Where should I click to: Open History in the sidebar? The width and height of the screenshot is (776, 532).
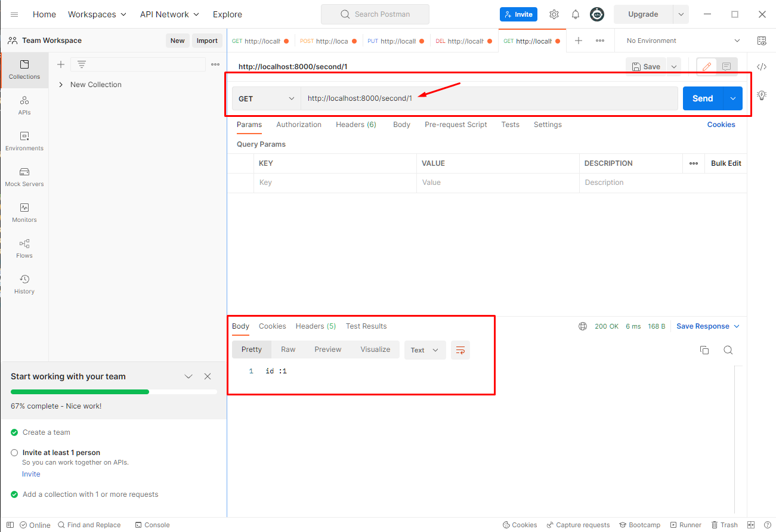[24, 284]
